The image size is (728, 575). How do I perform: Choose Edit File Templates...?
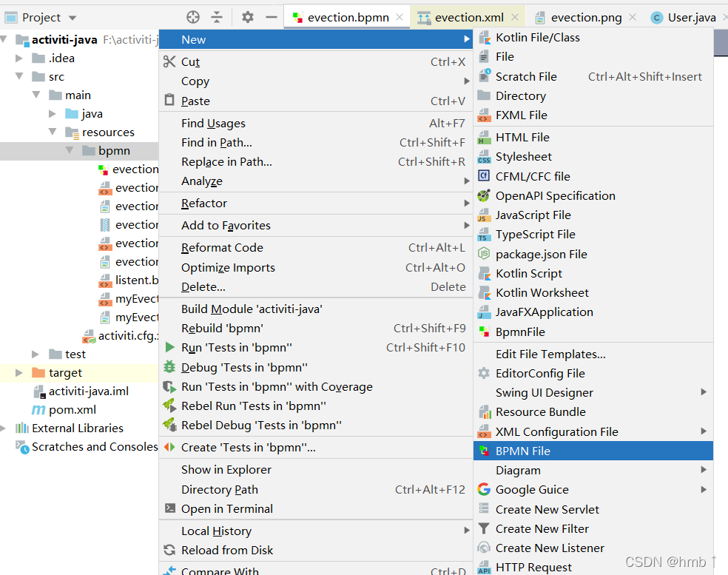point(593,354)
